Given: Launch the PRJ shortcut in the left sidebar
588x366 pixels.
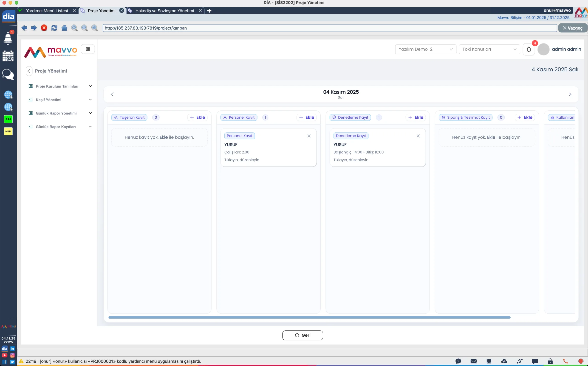Looking at the screenshot, I should pyautogui.click(x=8, y=119).
